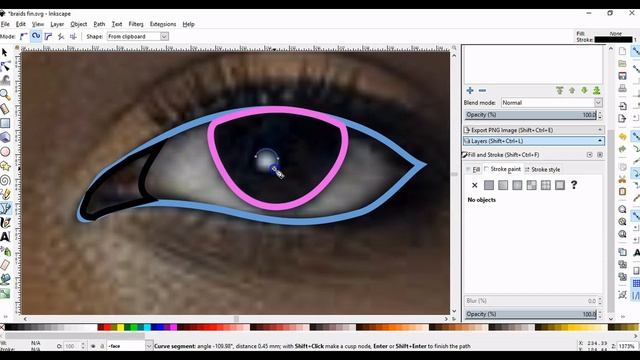Choose linear gradient paint option
The image size is (640, 360).
[503, 185]
